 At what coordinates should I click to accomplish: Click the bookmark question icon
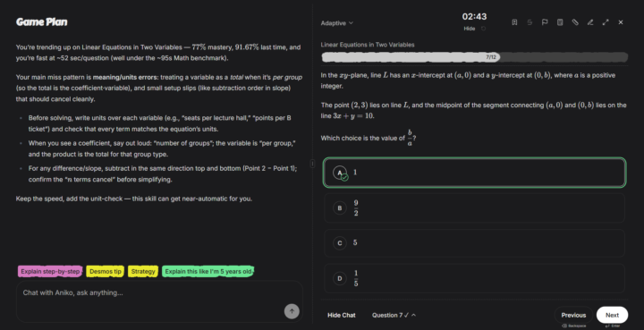(514, 22)
